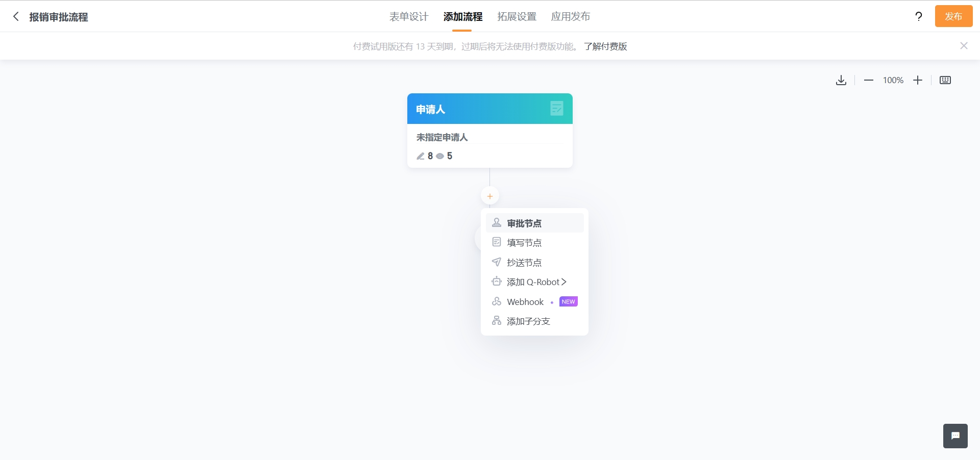Choose 添加子分支 menu entry
This screenshot has width=980, height=460.
point(534,321)
